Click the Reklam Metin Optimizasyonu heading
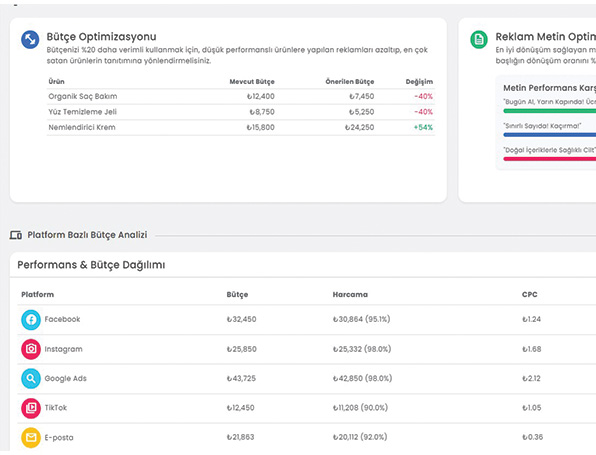 545,37
